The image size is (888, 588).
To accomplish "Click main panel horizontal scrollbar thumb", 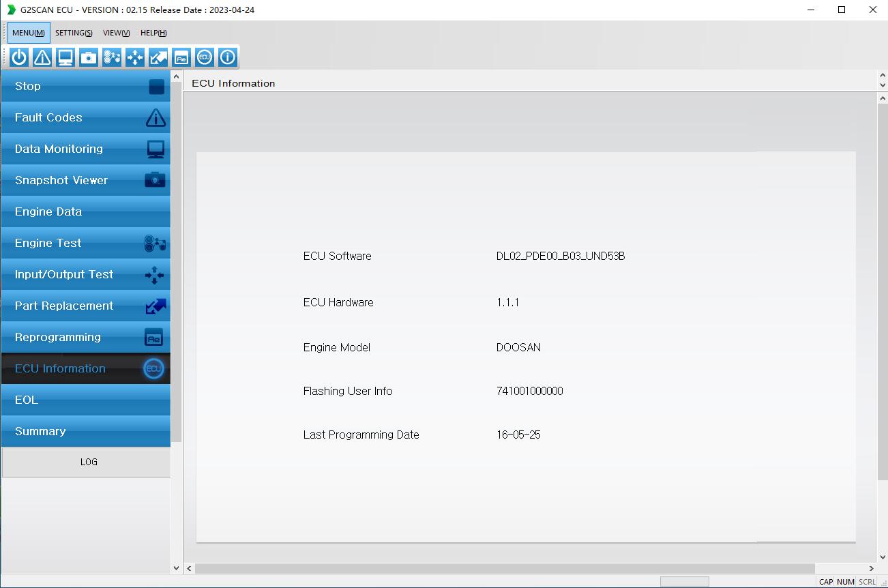I will point(505,568).
